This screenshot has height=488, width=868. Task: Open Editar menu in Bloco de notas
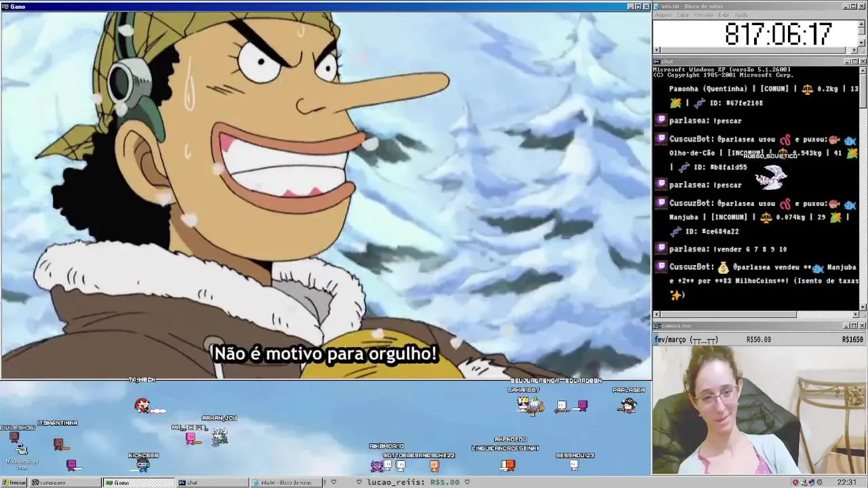point(683,15)
